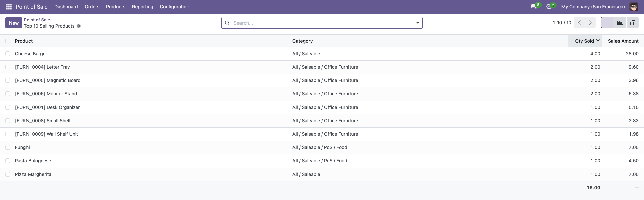Go to previous page arrow
The height and width of the screenshot is (200, 644).
tap(579, 23)
